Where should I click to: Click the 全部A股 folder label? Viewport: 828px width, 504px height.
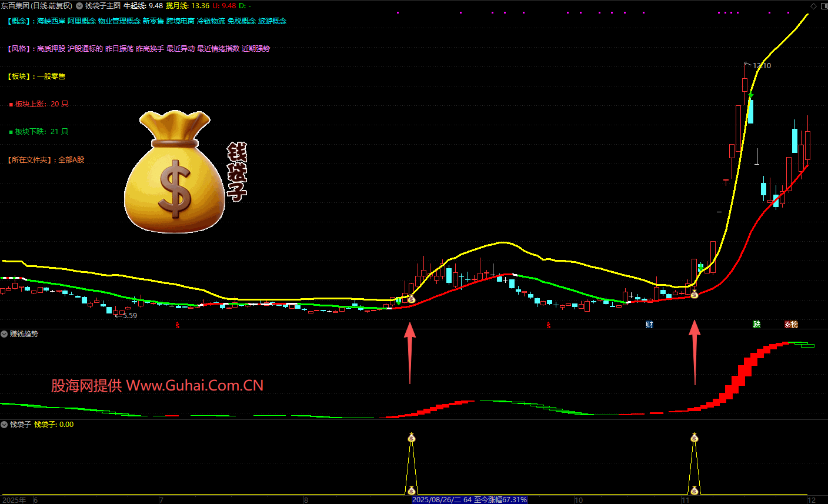coord(71,160)
